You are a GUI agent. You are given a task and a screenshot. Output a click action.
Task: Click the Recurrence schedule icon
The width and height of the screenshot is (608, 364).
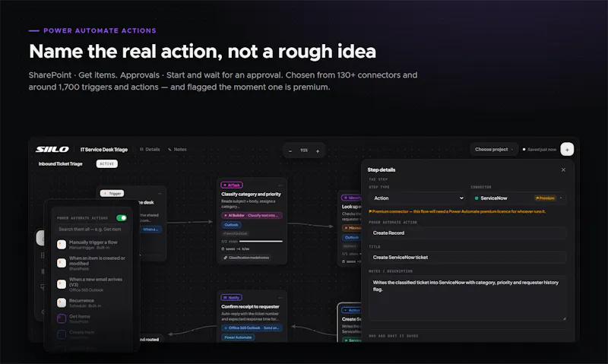click(62, 302)
